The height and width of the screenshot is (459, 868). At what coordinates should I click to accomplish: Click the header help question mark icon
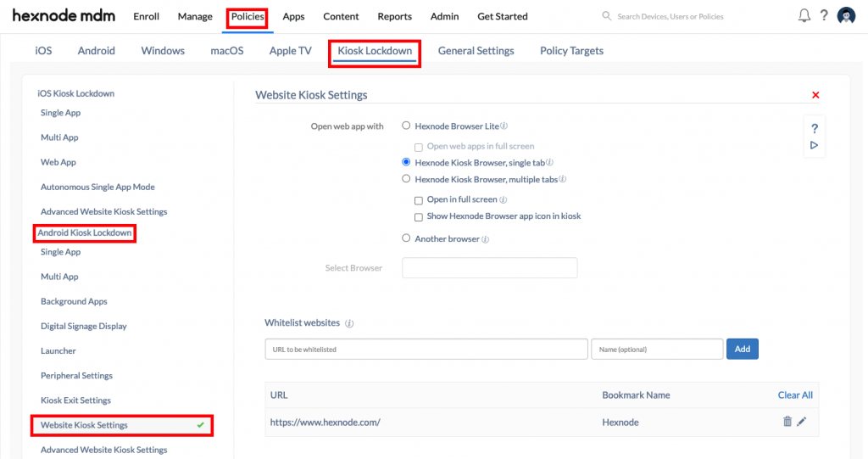[x=824, y=16]
